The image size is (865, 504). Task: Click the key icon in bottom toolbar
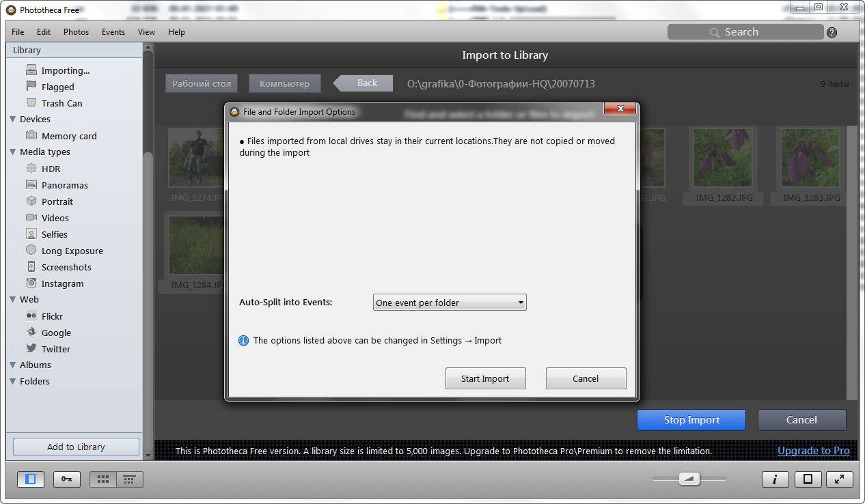(x=66, y=479)
